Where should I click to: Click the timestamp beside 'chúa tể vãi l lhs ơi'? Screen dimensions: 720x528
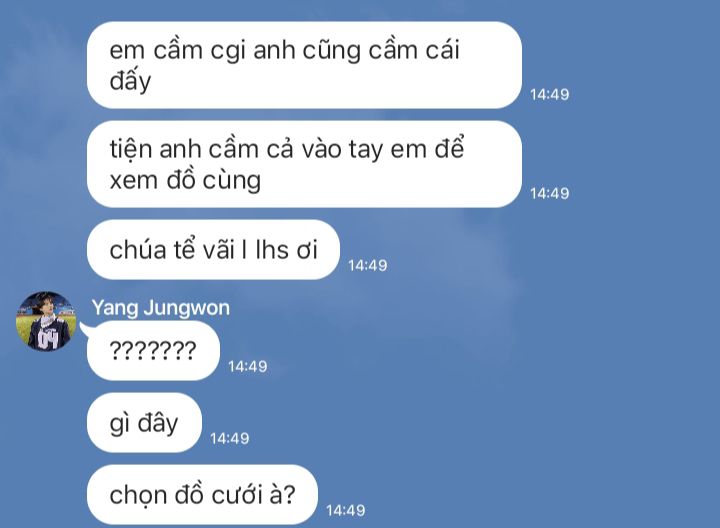click(368, 265)
